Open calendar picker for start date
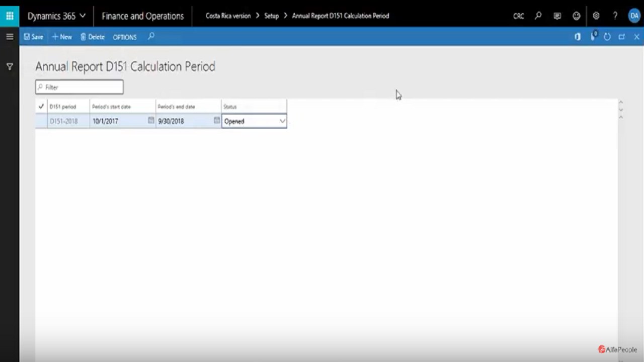644x362 pixels. coord(151,121)
